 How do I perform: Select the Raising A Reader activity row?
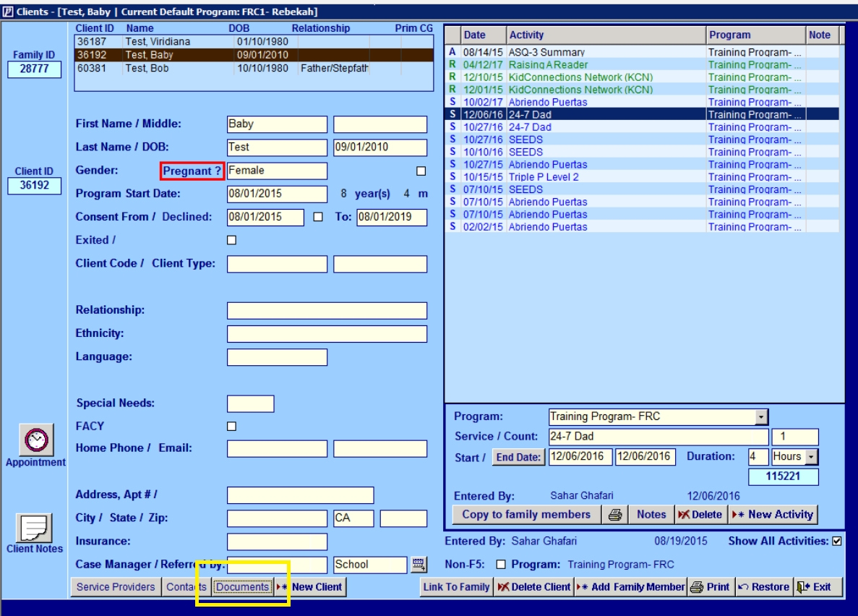(x=643, y=64)
